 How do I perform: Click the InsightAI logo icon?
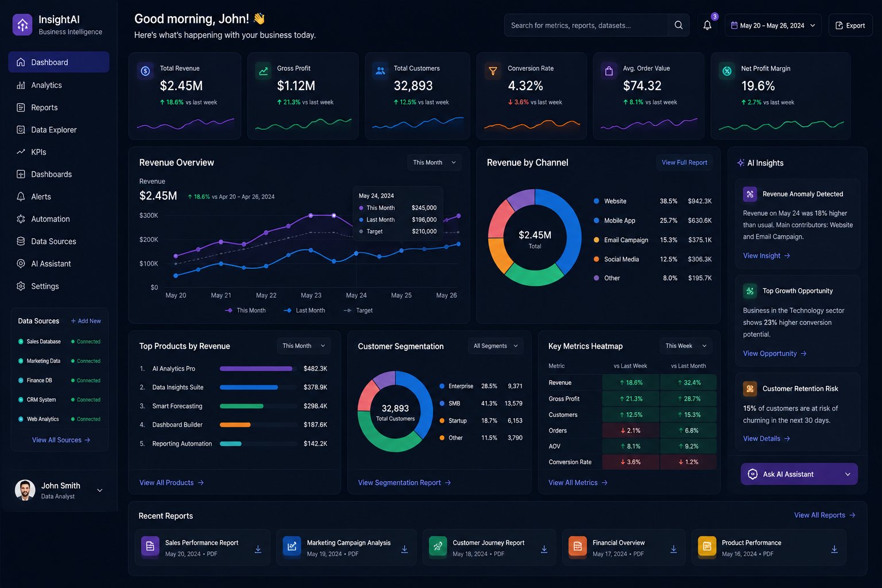tap(22, 25)
